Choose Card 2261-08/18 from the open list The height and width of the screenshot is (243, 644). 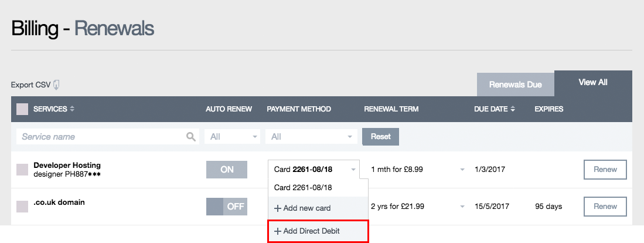pos(303,188)
